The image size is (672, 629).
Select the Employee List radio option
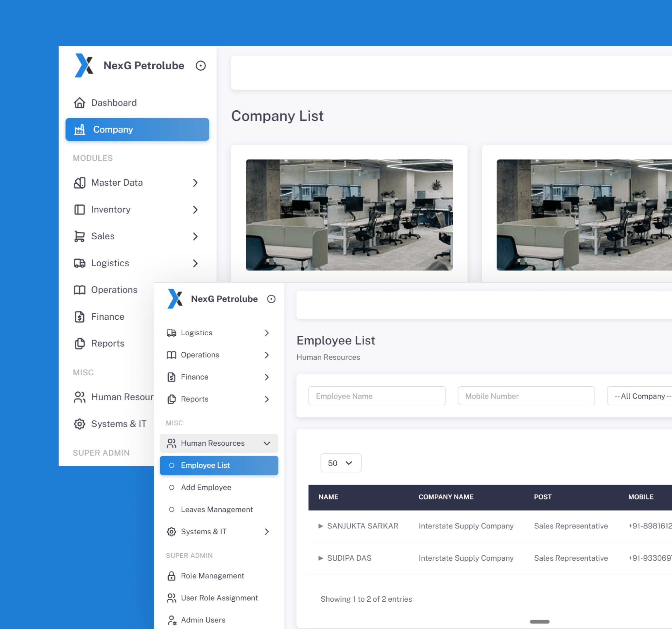tap(172, 465)
